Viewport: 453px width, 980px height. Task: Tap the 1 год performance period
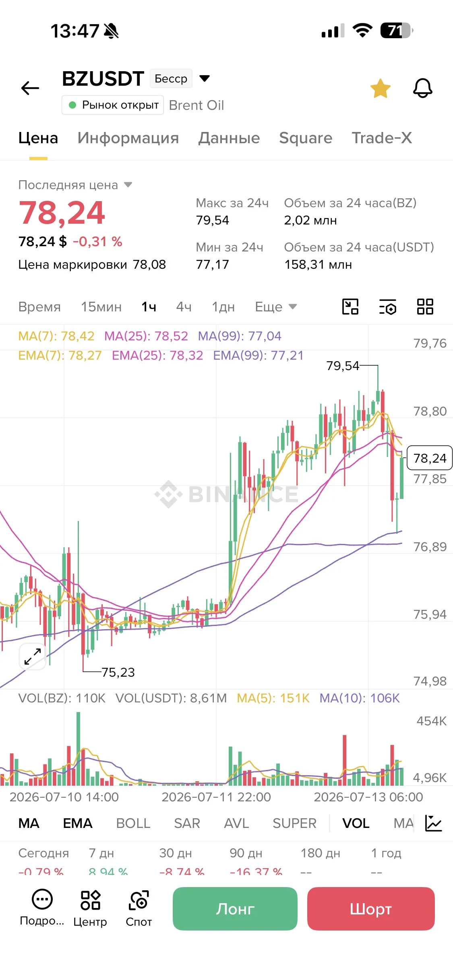tap(386, 853)
